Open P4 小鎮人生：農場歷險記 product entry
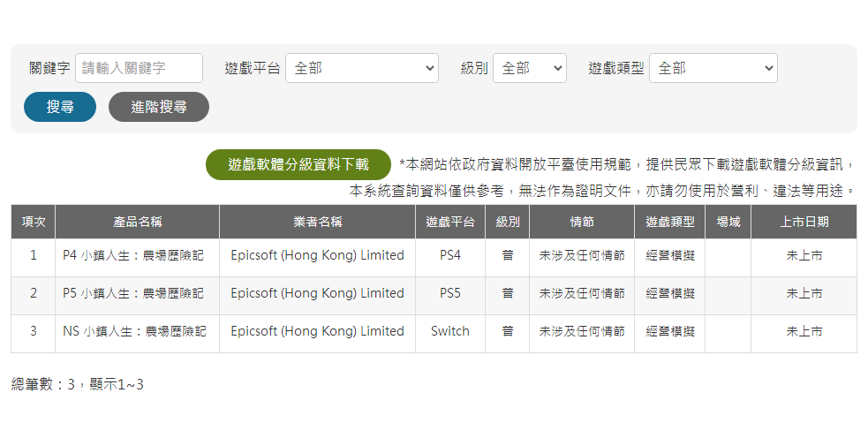 click(x=133, y=255)
